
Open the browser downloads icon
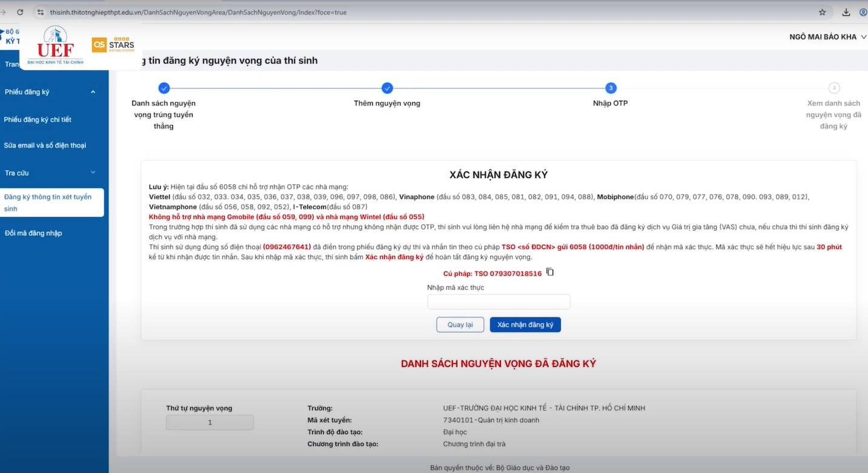click(846, 12)
